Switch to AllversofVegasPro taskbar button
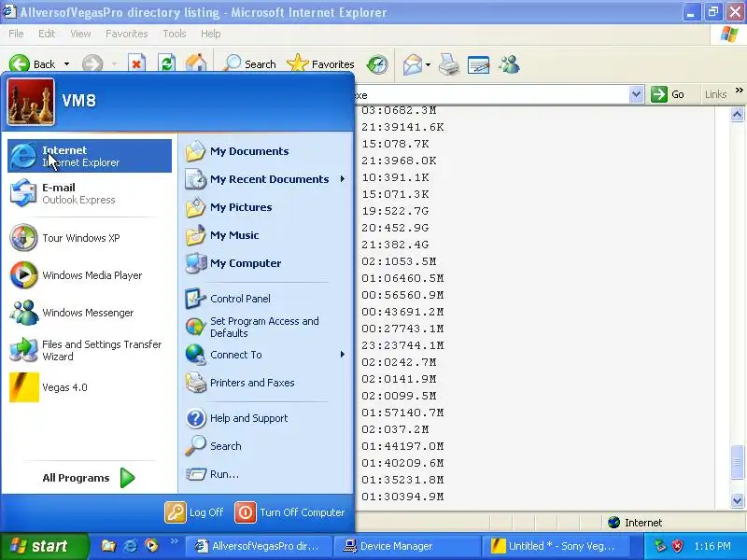This screenshot has height=560, width=747. click(258, 546)
